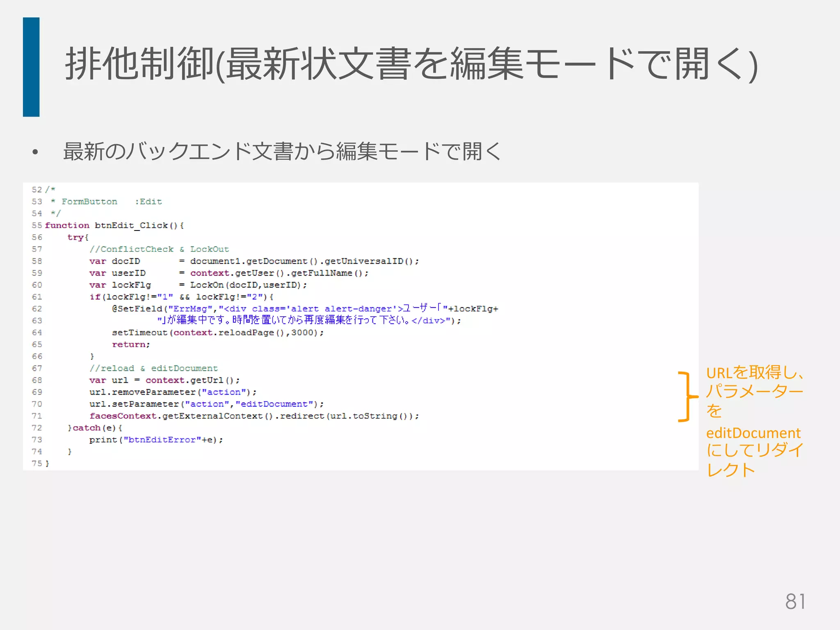Click the comment line FormButton :Edit
The height and width of the screenshot is (630, 840).
(x=107, y=201)
